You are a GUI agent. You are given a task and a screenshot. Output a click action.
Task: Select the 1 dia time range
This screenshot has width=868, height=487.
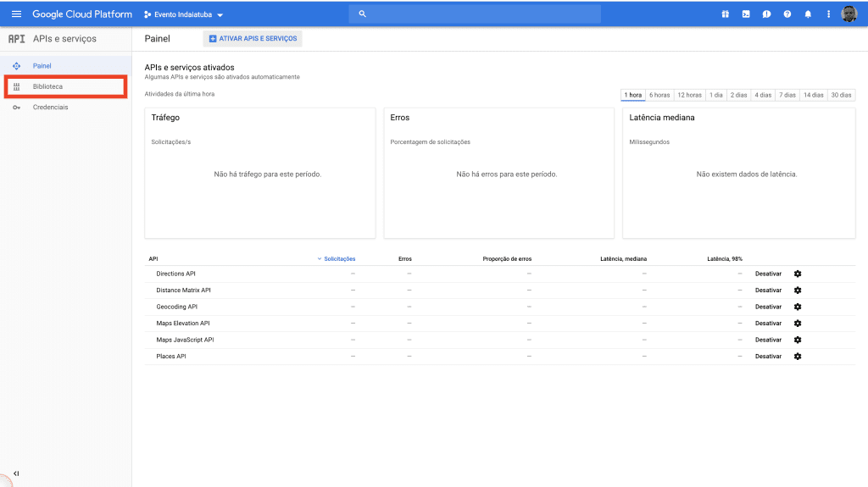pyautogui.click(x=716, y=95)
